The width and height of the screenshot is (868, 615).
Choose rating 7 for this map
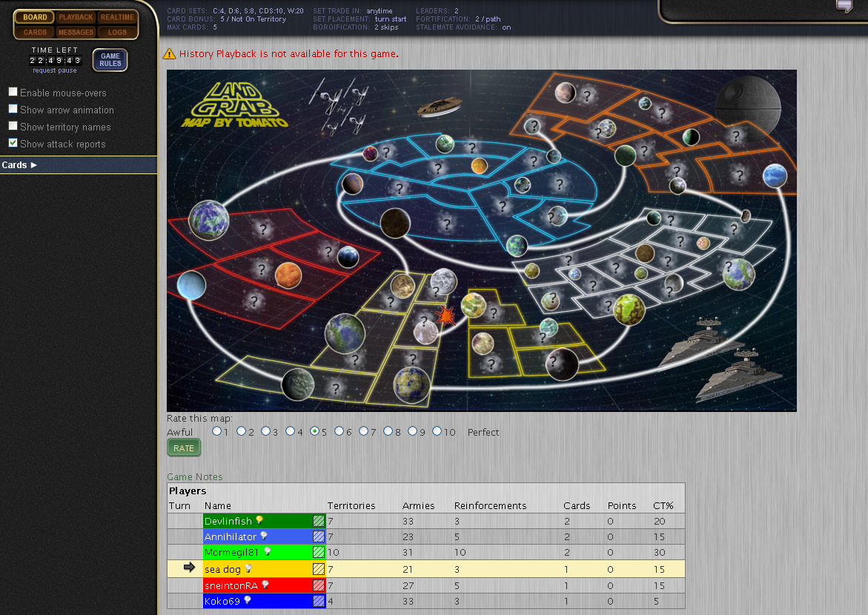tap(364, 431)
